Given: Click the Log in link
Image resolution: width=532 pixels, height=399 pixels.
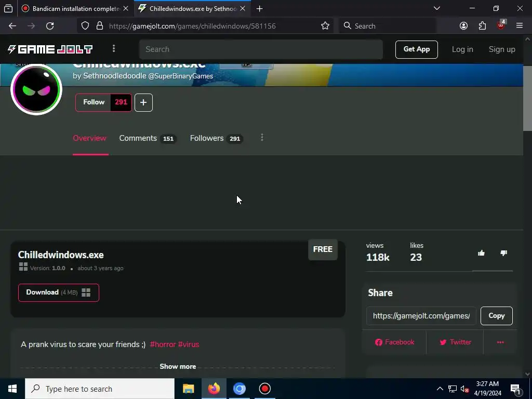Looking at the screenshot, I should coord(462,49).
